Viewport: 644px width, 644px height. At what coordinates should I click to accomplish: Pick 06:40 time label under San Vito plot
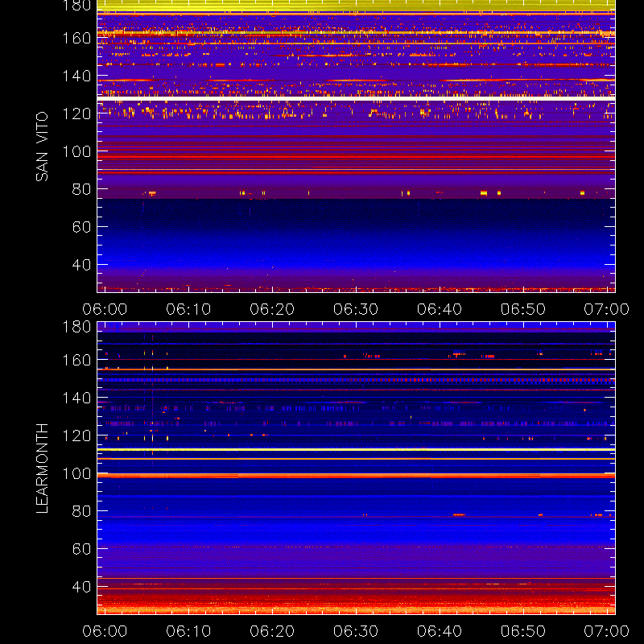pyautogui.click(x=440, y=309)
